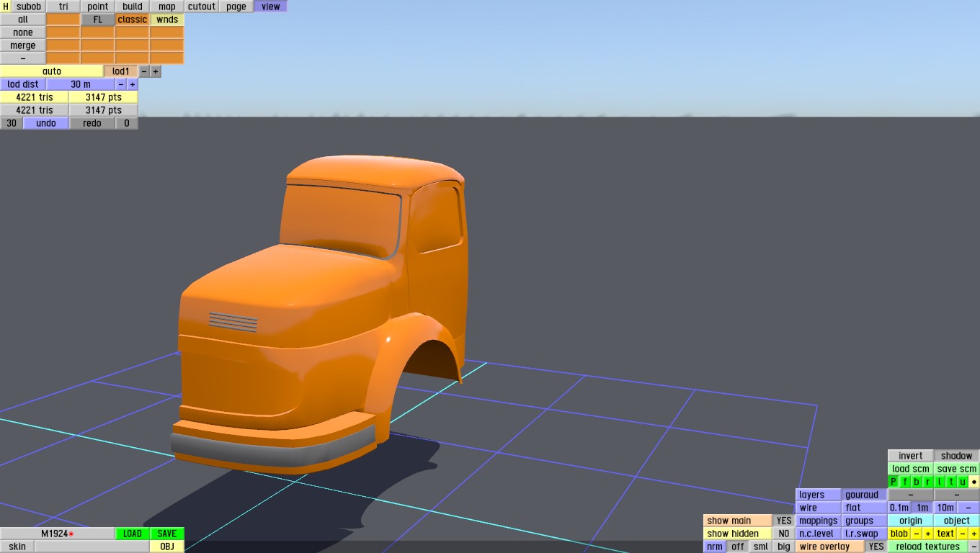980x553 pixels.
Task: Click the green LOAD button
Action: (x=133, y=534)
